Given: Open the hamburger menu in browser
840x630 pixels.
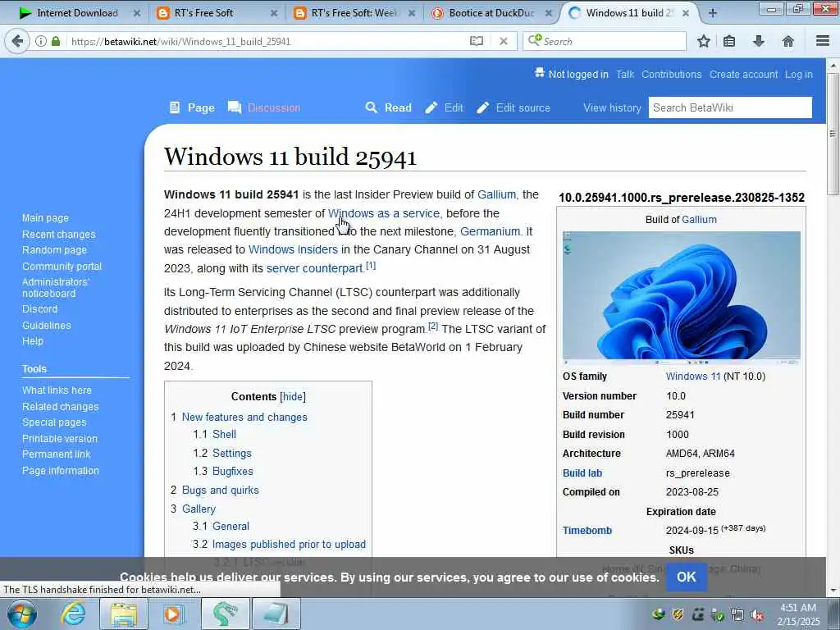Looking at the screenshot, I should [x=823, y=41].
